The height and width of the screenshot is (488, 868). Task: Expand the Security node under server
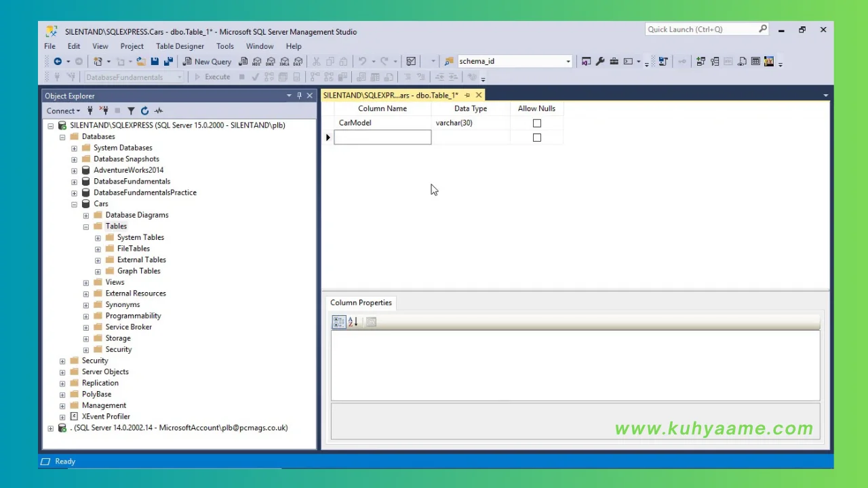coord(62,361)
